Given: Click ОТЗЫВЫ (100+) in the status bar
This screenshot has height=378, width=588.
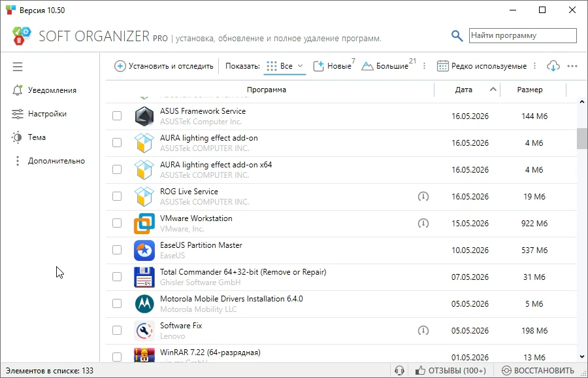Looking at the screenshot, I should coord(450,371).
